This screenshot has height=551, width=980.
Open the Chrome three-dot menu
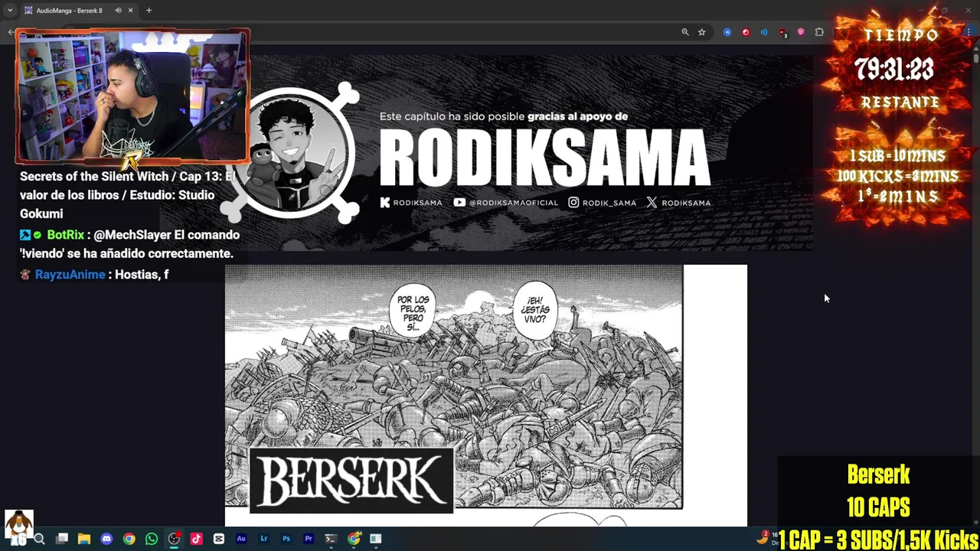(x=969, y=32)
